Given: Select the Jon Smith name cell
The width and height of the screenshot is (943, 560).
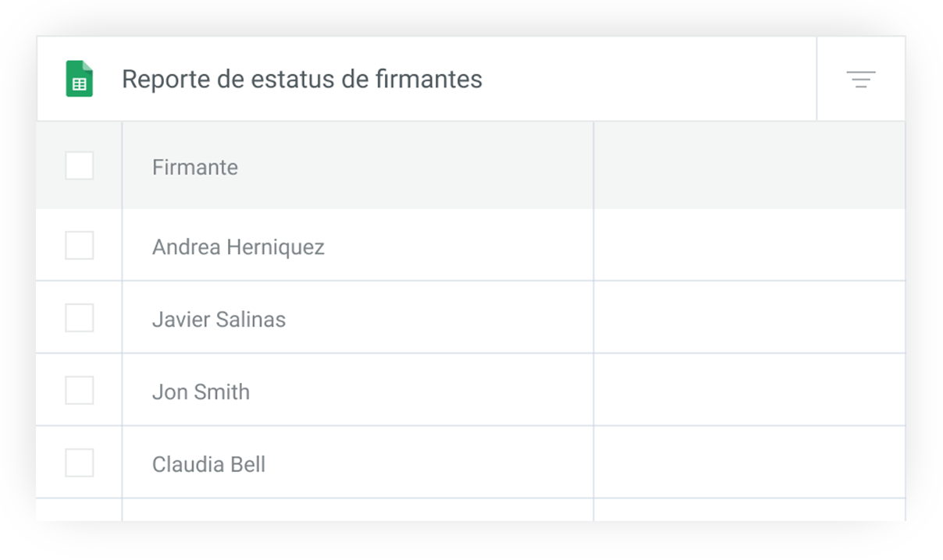Looking at the screenshot, I should point(358,391).
